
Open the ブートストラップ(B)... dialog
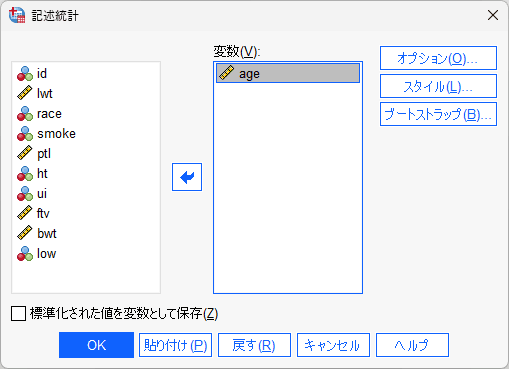(x=438, y=114)
